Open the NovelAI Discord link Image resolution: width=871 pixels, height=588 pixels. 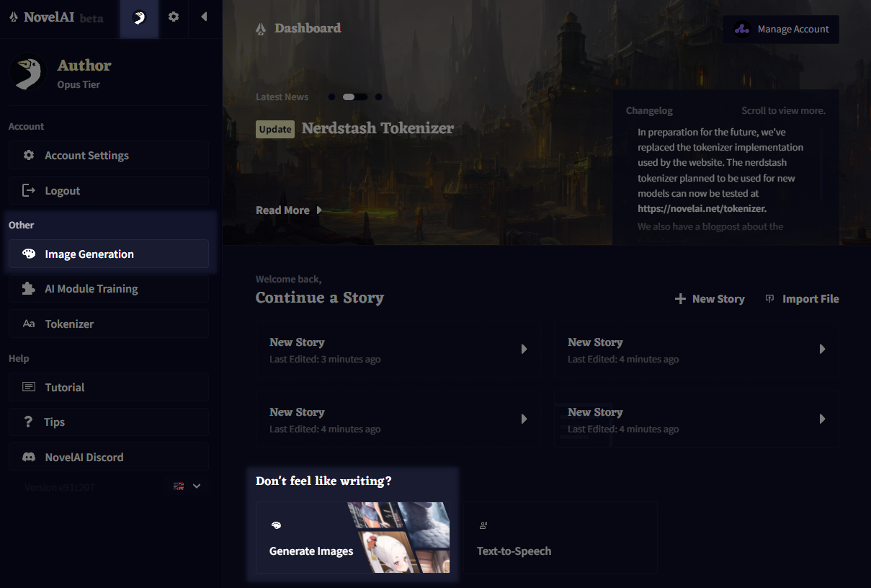click(x=109, y=457)
